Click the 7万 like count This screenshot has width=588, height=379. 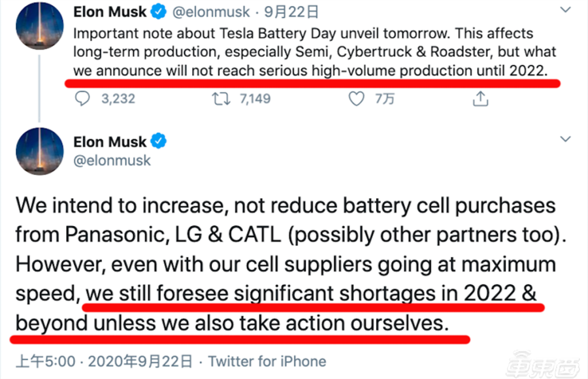[x=385, y=99]
